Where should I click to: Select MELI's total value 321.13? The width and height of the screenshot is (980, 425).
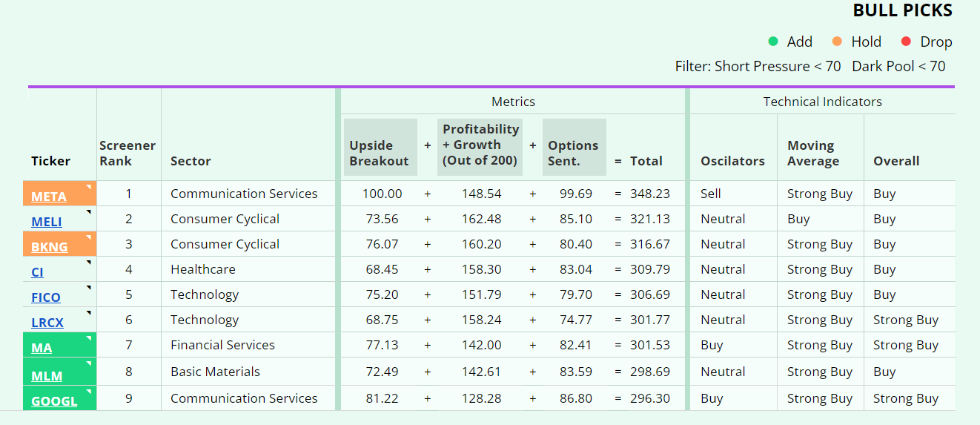(650, 219)
